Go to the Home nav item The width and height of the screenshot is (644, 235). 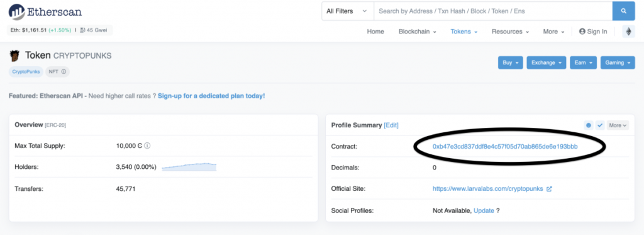click(375, 32)
